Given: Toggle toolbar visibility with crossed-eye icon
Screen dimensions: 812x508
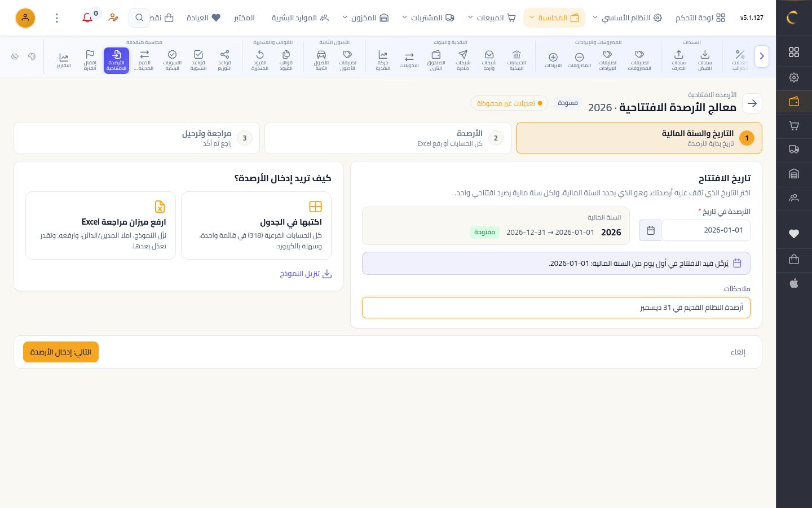Looking at the screenshot, I should point(15,56).
